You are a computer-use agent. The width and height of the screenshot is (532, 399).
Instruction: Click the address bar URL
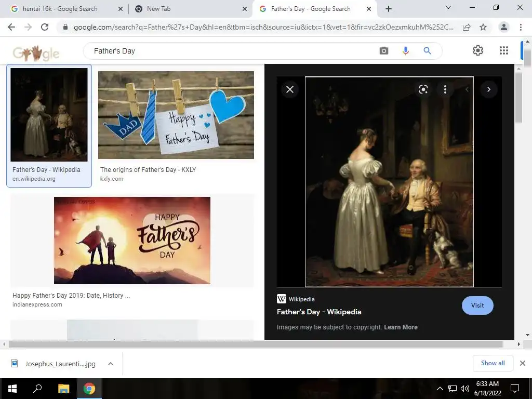(x=263, y=27)
